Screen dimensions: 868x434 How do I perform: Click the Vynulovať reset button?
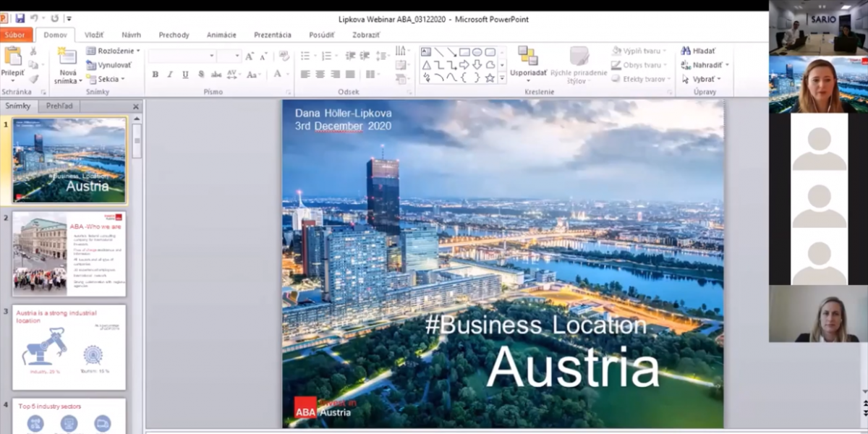tap(109, 65)
